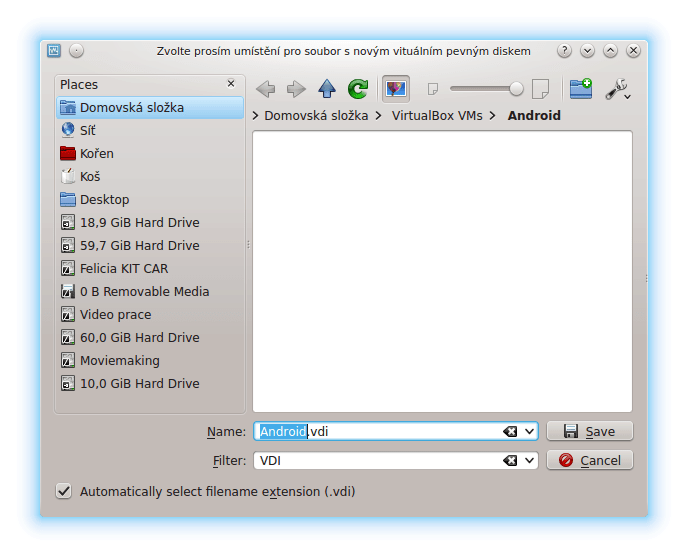Click Domovská složka in the breadcrumb path
Viewport: 688px width, 557px height.
316,115
